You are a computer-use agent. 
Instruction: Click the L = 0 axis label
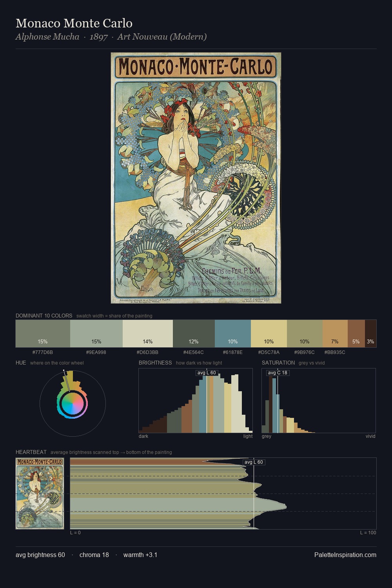[75, 533]
